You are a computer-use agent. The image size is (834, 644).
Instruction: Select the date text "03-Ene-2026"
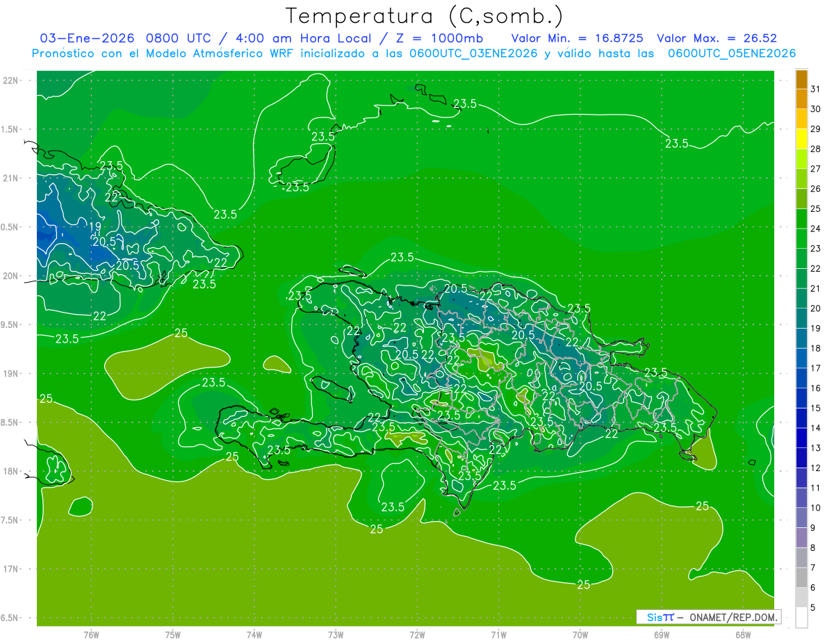88,38
